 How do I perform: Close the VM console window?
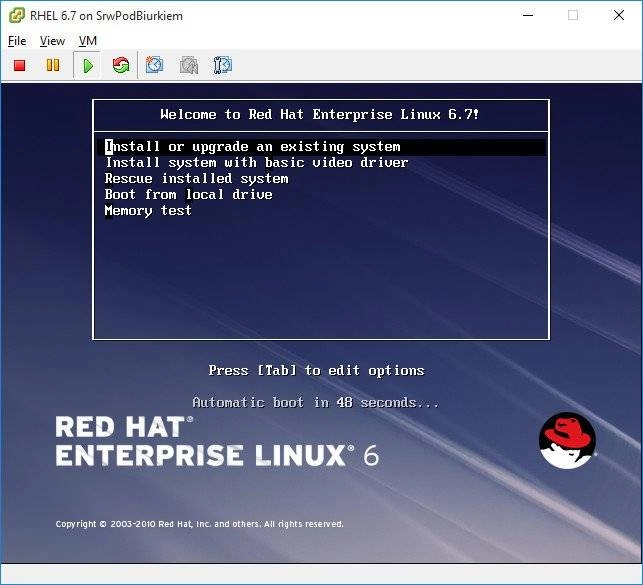(x=619, y=16)
